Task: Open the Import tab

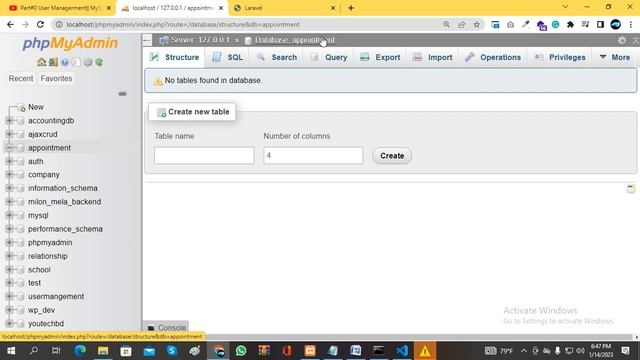Action: [432, 57]
